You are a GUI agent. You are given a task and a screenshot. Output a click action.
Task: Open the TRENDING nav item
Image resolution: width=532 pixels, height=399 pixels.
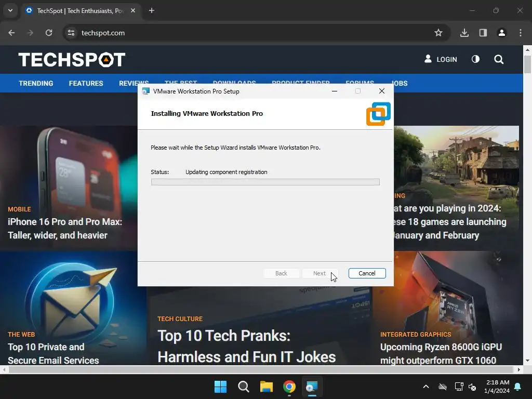pyautogui.click(x=36, y=84)
